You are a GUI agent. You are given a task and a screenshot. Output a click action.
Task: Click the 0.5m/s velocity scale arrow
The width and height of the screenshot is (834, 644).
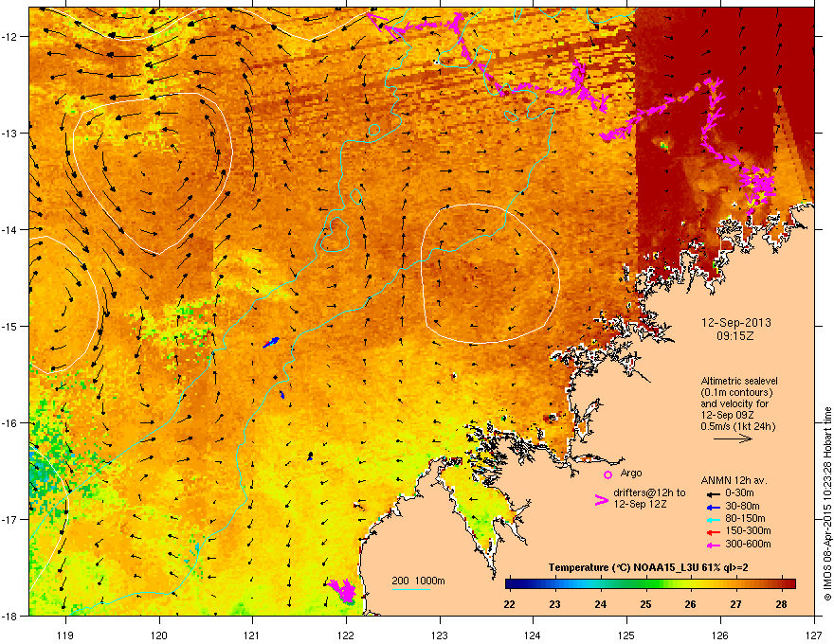pos(733,438)
